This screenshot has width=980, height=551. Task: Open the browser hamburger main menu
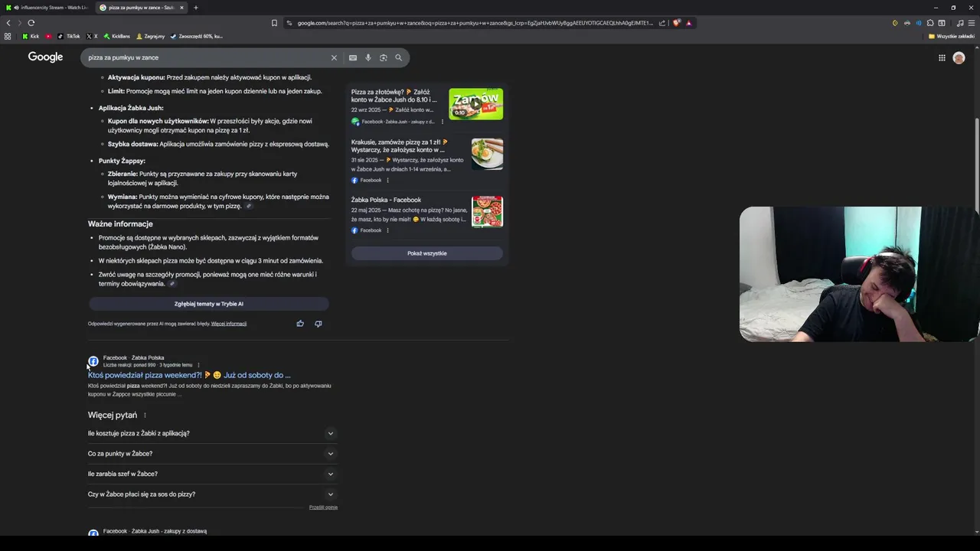coord(972,23)
